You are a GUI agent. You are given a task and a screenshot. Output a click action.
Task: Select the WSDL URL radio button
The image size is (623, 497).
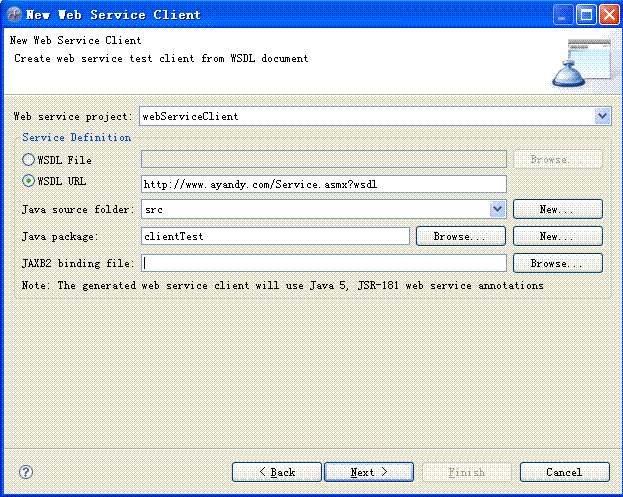[28, 181]
